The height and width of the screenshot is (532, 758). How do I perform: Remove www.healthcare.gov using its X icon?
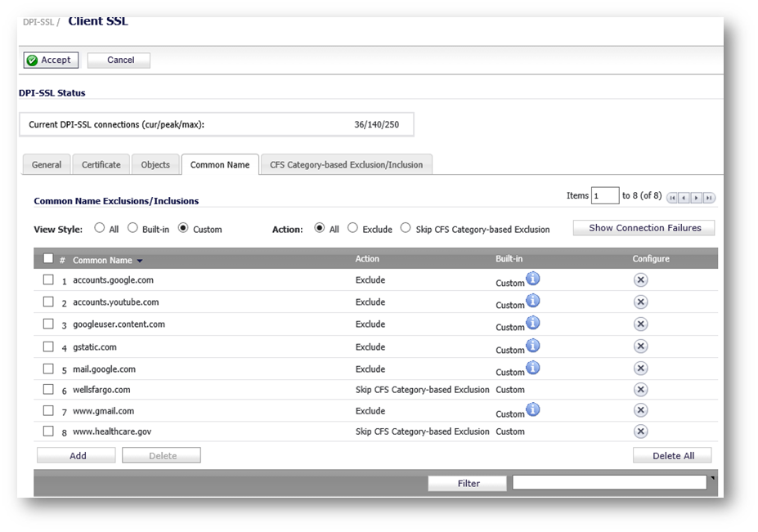[x=641, y=431]
